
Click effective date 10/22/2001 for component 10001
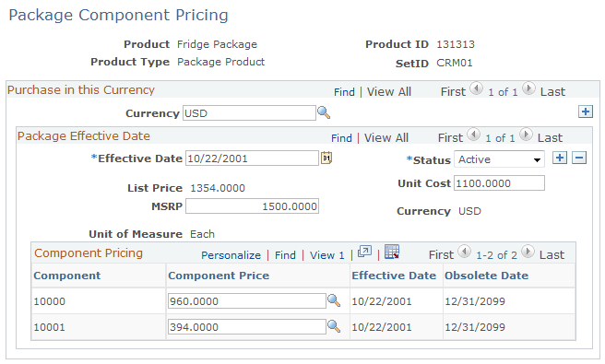[x=382, y=327]
